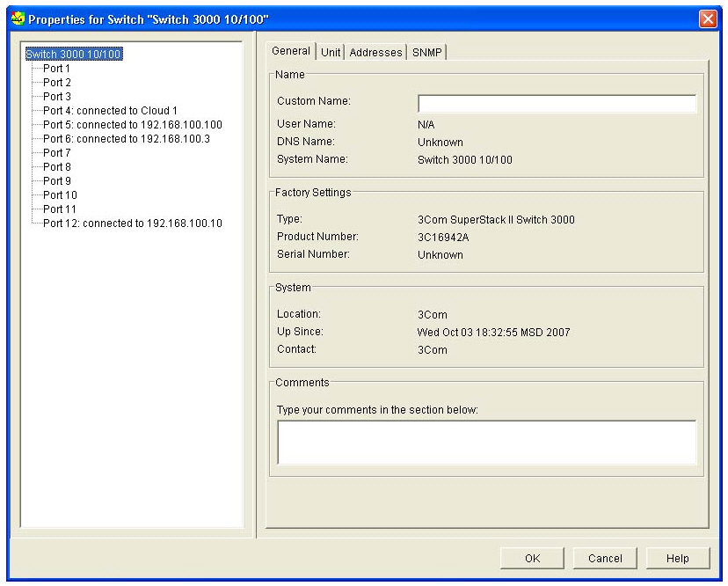Image resolution: width=728 pixels, height=586 pixels.
Task: Click the Product Number label
Action: tap(317, 237)
